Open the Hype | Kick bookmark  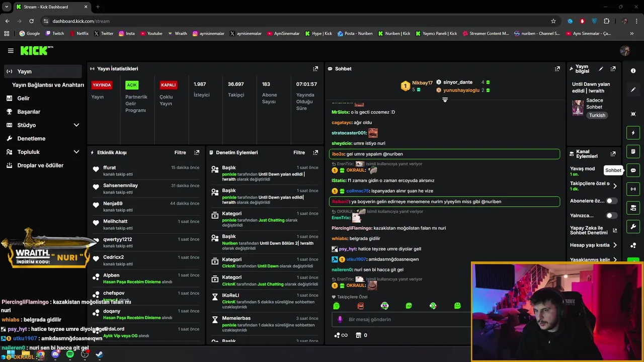coord(318,34)
